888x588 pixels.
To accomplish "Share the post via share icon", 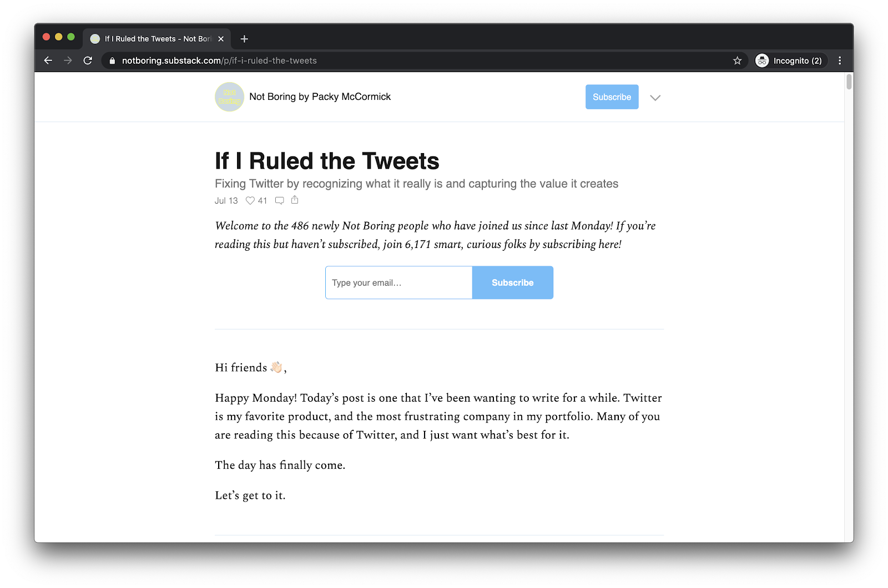I will pyautogui.click(x=295, y=200).
